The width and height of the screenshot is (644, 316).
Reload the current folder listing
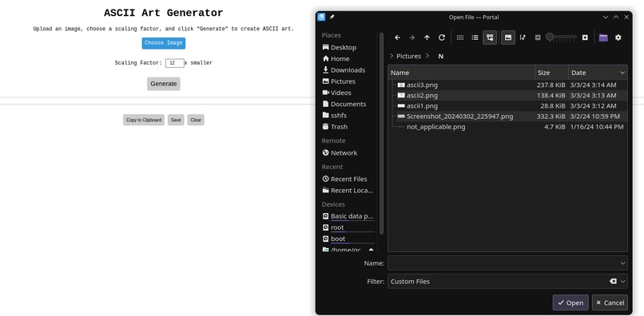coord(442,38)
